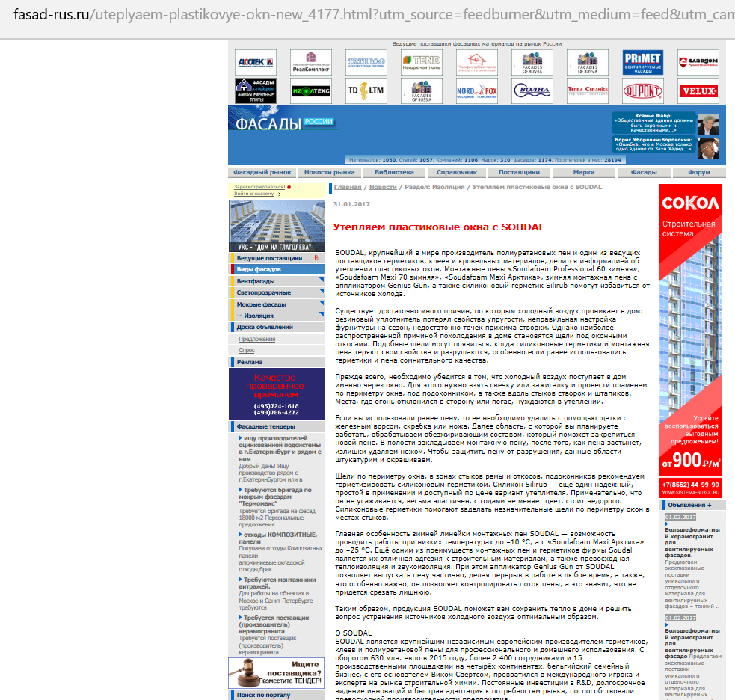Click the article title Утепляем пластиковые окна
The image size is (735, 700).
(439, 227)
